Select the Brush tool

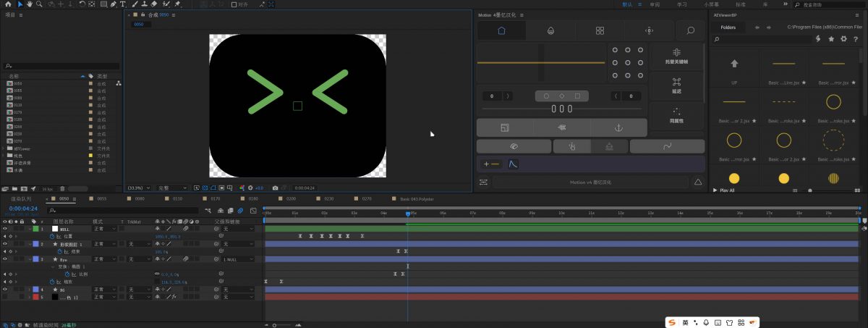[135, 4]
